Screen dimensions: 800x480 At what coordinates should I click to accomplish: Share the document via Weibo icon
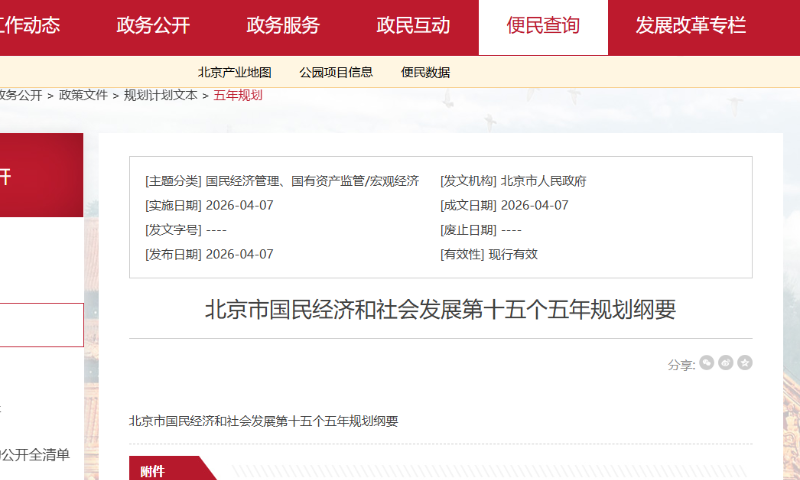726,363
